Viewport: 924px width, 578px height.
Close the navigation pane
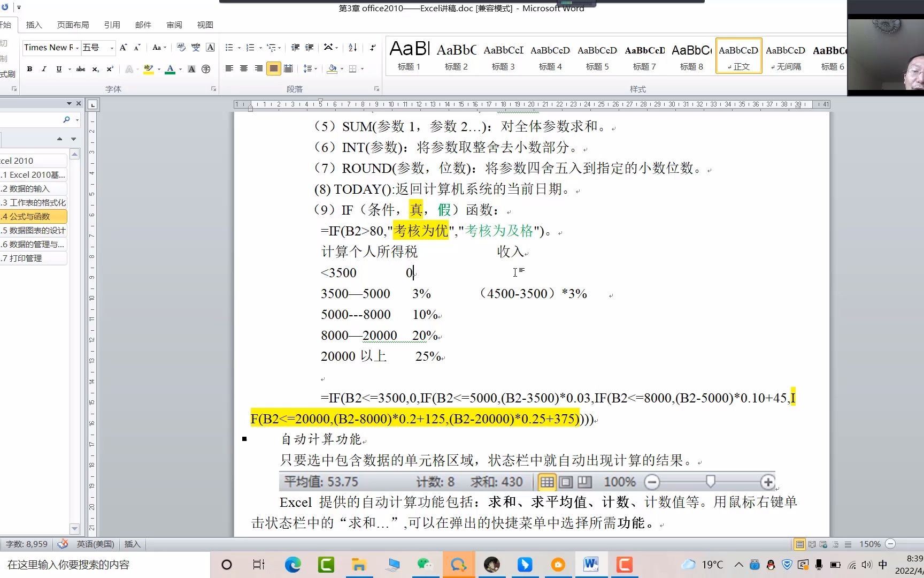[x=79, y=103]
